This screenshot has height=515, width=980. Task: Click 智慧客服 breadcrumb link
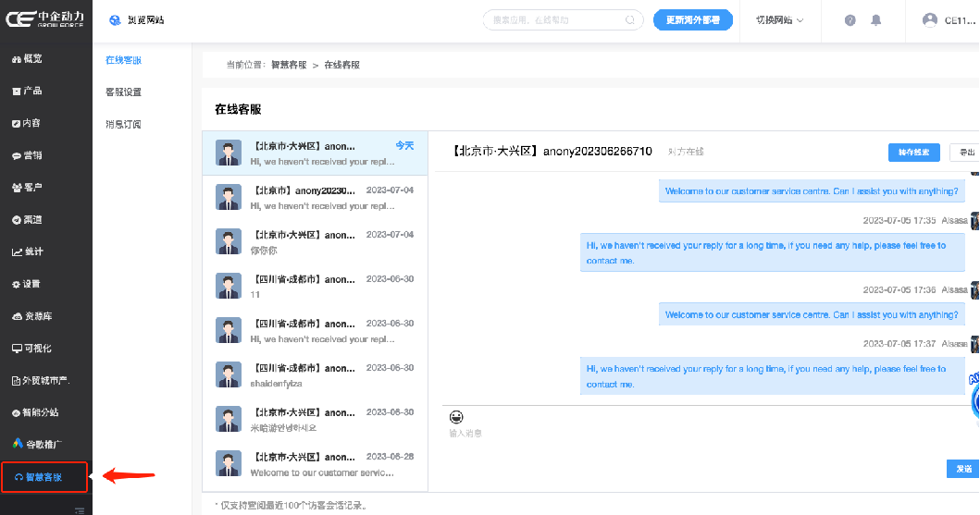click(289, 65)
